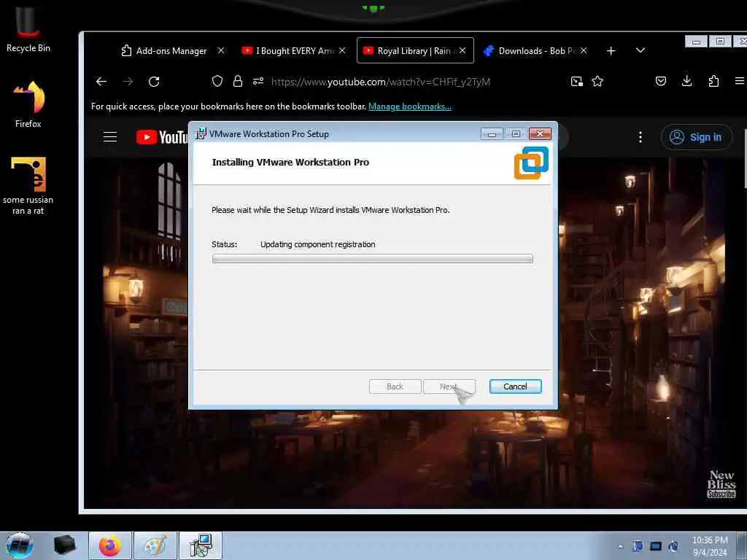
Task: Open tracking protection shield icon
Action: coord(217,82)
